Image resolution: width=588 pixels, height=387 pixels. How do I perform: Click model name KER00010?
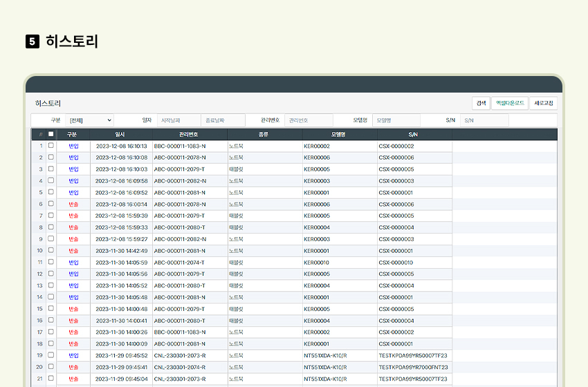317,263
